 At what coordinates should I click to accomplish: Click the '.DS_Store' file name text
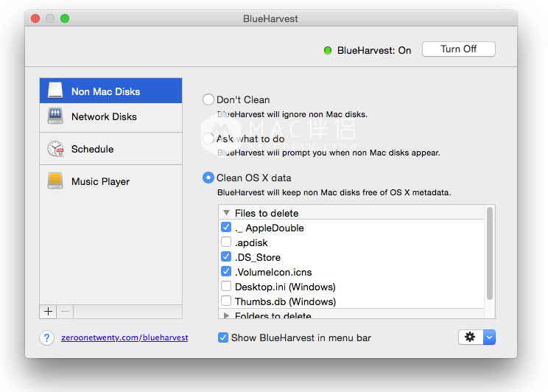tap(258, 257)
